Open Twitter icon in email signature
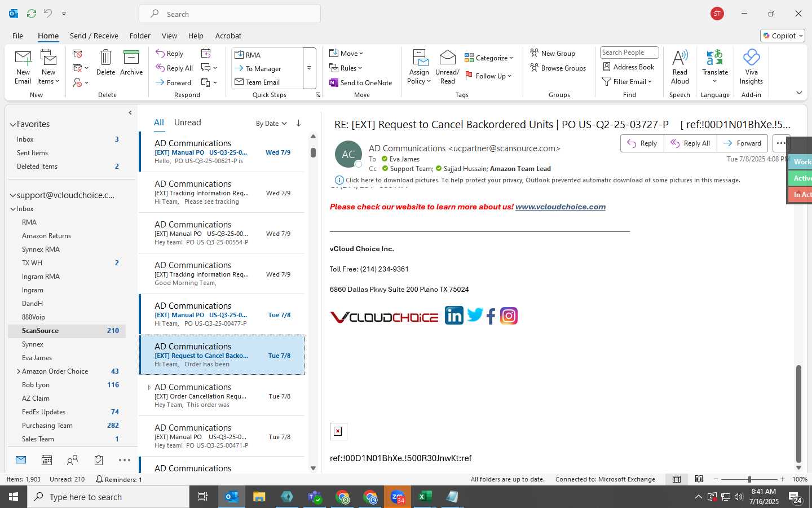The width and height of the screenshot is (812, 508). click(x=475, y=315)
